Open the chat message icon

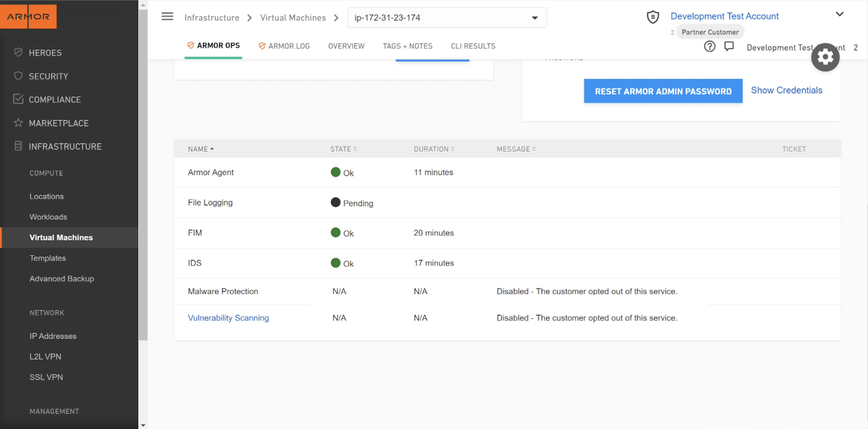tap(729, 46)
